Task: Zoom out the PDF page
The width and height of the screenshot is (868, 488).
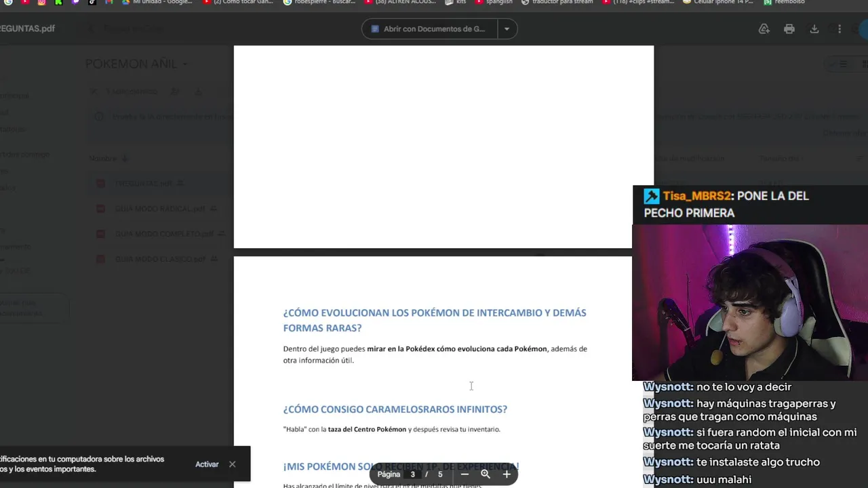Action: tap(465, 474)
